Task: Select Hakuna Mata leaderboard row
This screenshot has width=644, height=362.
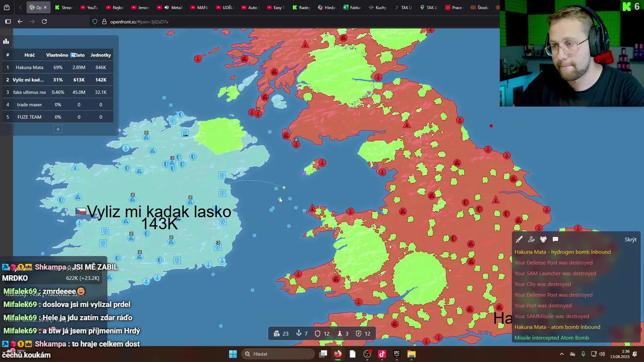Action: (58, 67)
